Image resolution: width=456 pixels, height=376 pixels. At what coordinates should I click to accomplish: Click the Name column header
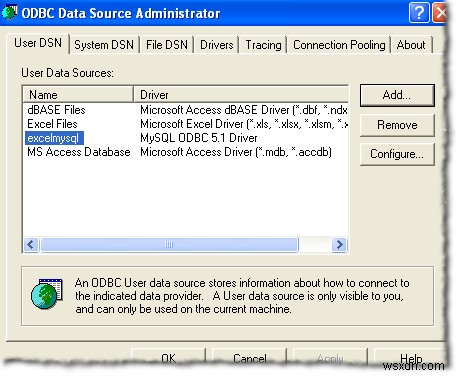pyautogui.click(x=78, y=95)
